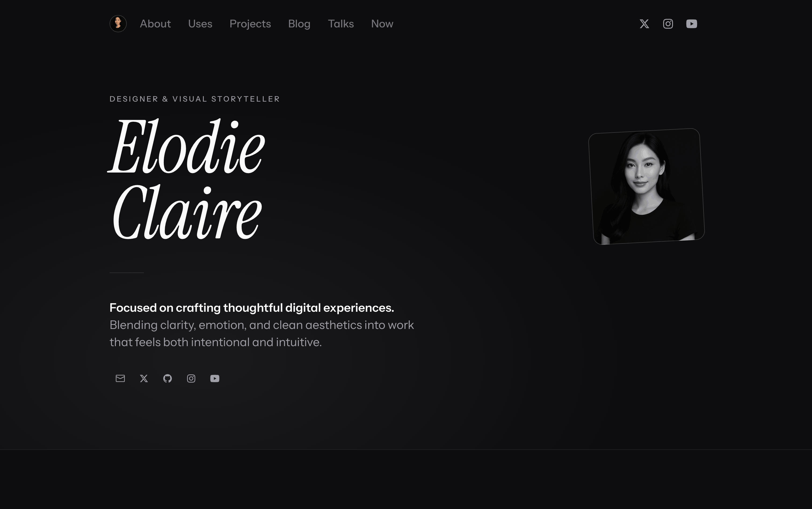
Task: Go to the About page
Action: pyautogui.click(x=155, y=24)
